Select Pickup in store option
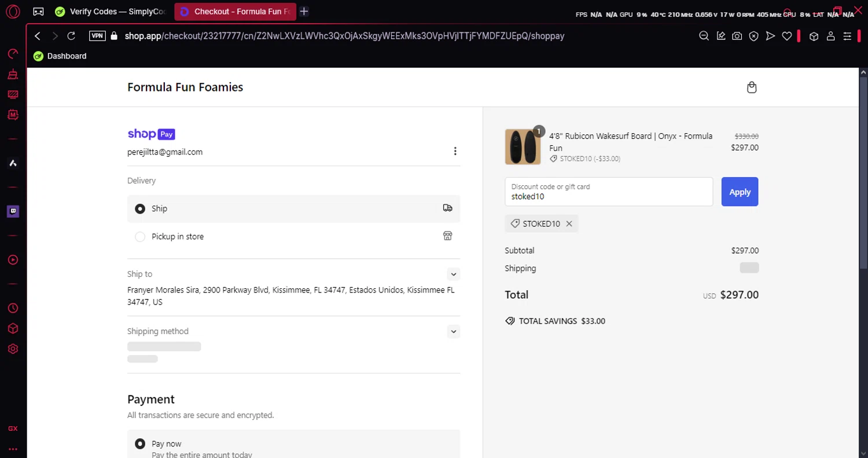Image resolution: width=868 pixels, height=458 pixels. point(293,236)
